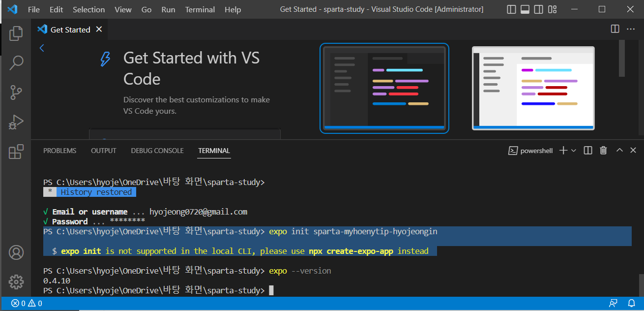Open the Run and Debug view
Viewport: 644px width, 311px height.
(16, 122)
